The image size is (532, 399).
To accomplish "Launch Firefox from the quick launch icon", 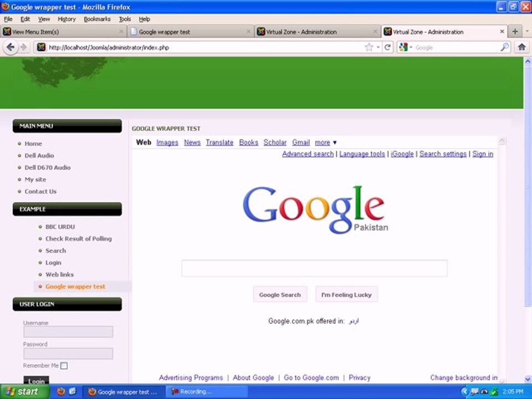I will [61, 392].
